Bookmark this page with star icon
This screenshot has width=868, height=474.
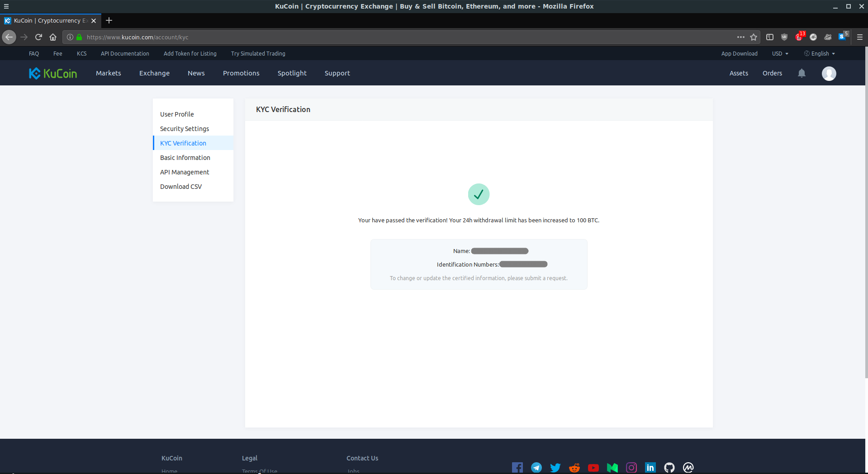(x=754, y=37)
